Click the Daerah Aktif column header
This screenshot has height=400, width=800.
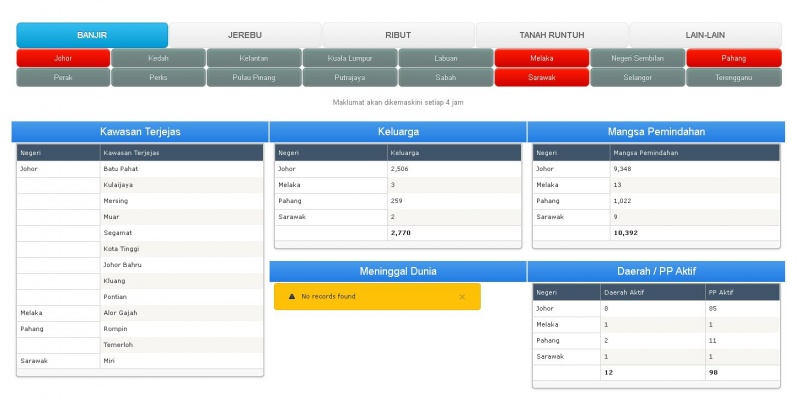(653, 292)
